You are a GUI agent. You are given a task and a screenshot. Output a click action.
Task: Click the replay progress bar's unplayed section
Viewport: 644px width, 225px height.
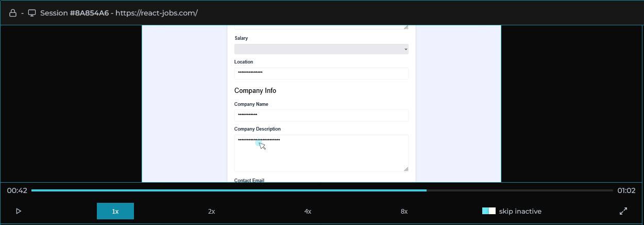[x=520, y=190]
